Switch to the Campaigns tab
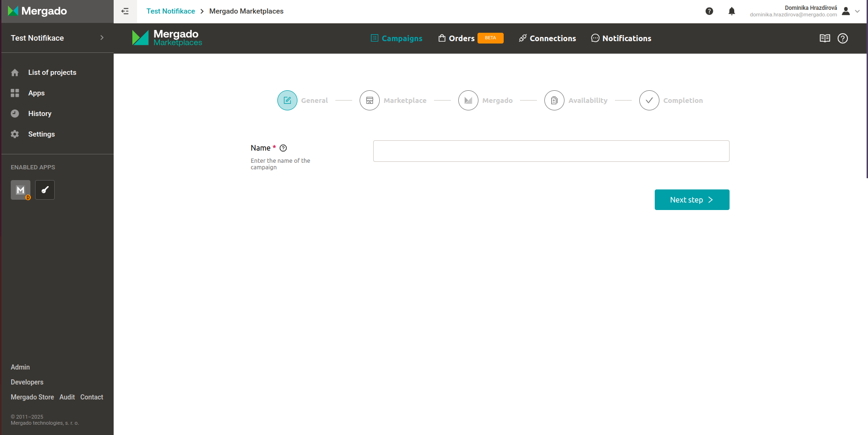 397,38
